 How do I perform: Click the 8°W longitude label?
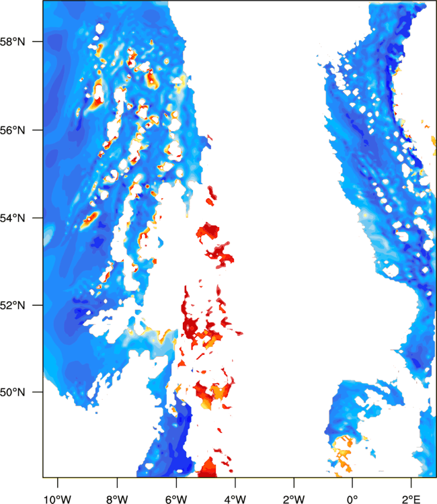(x=117, y=499)
